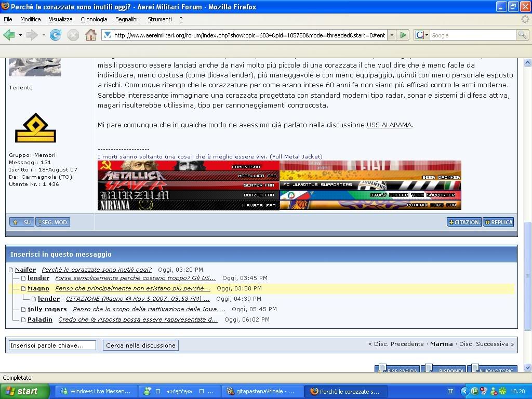
Task: Click the Stop loading icon
Action: pos(73,35)
